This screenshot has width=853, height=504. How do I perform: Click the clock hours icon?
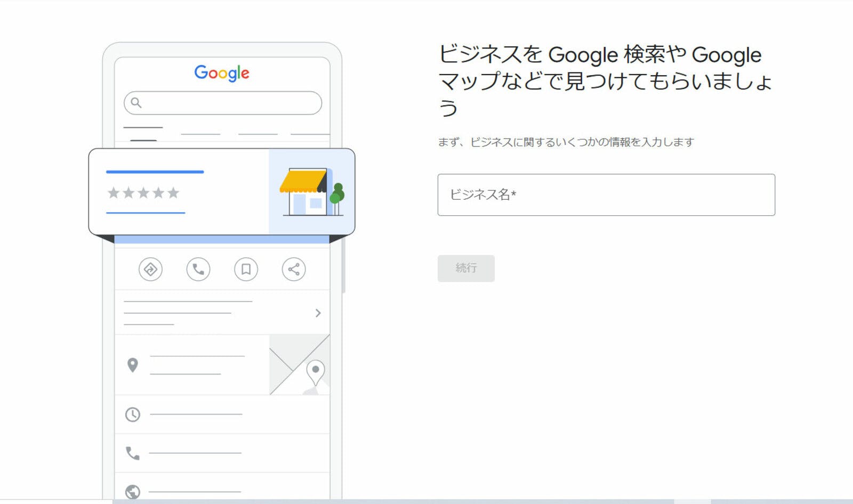click(133, 414)
